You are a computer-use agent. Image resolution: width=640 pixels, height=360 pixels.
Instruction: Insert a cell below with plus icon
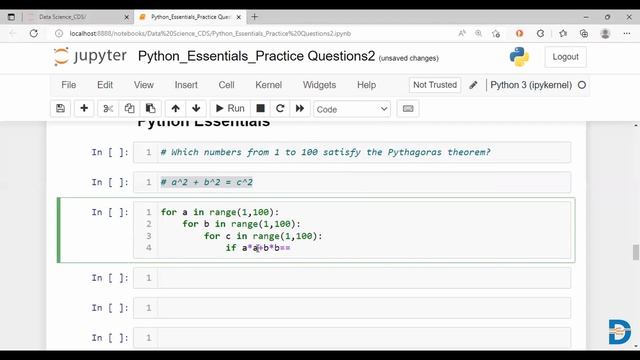click(x=84, y=109)
